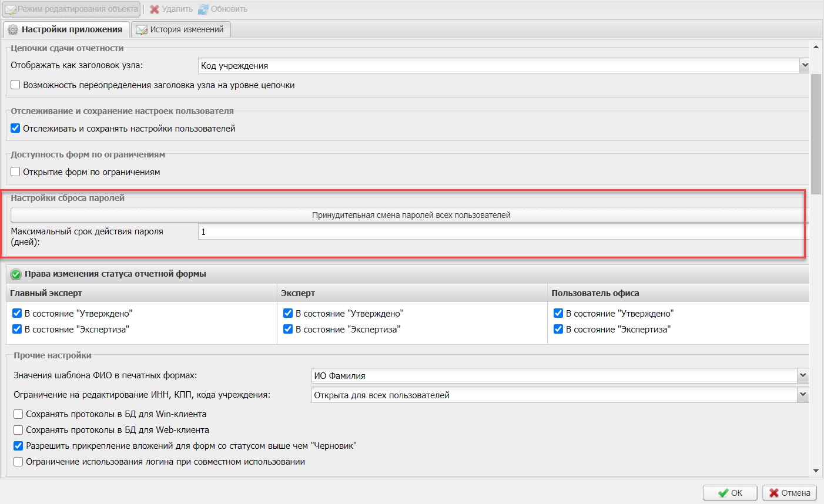Click the Refresh (Обновить) toolbar icon
824x504 pixels.
click(x=203, y=9)
